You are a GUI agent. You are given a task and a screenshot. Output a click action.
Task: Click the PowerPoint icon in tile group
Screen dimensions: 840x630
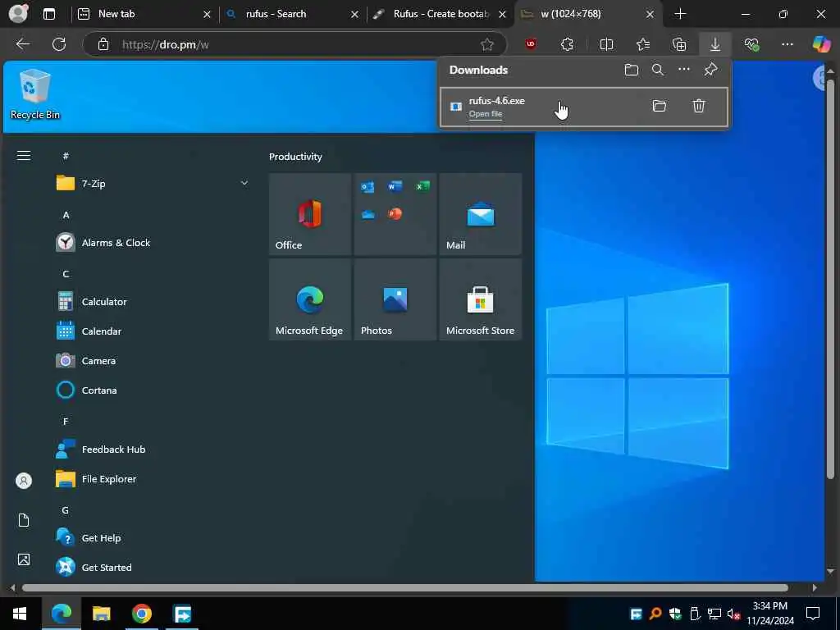point(395,214)
